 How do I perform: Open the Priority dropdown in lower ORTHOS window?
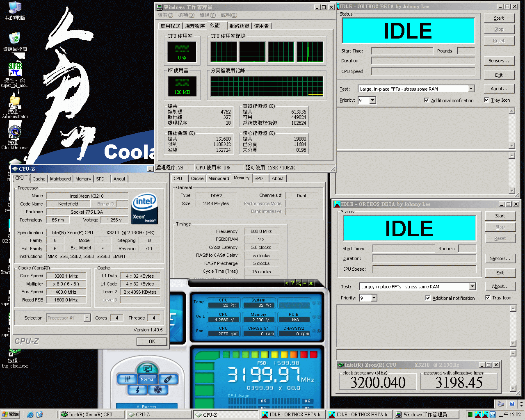pos(374,298)
